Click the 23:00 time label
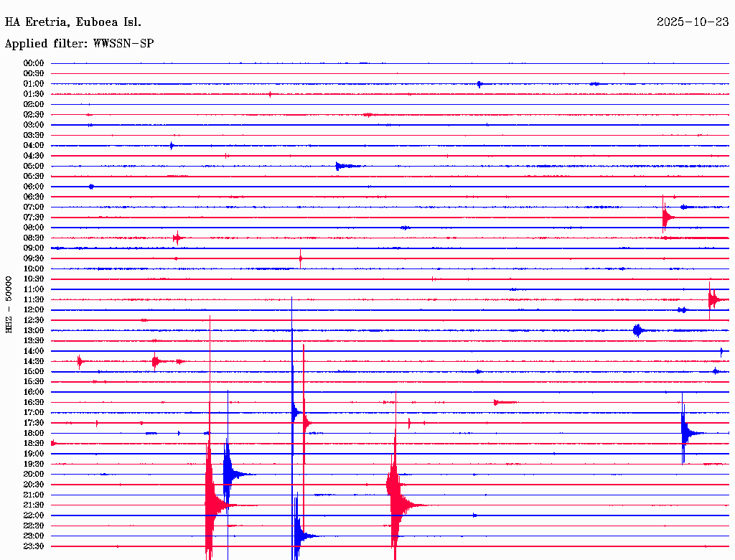Screen dimensions: 735x560 pyautogui.click(x=34, y=536)
